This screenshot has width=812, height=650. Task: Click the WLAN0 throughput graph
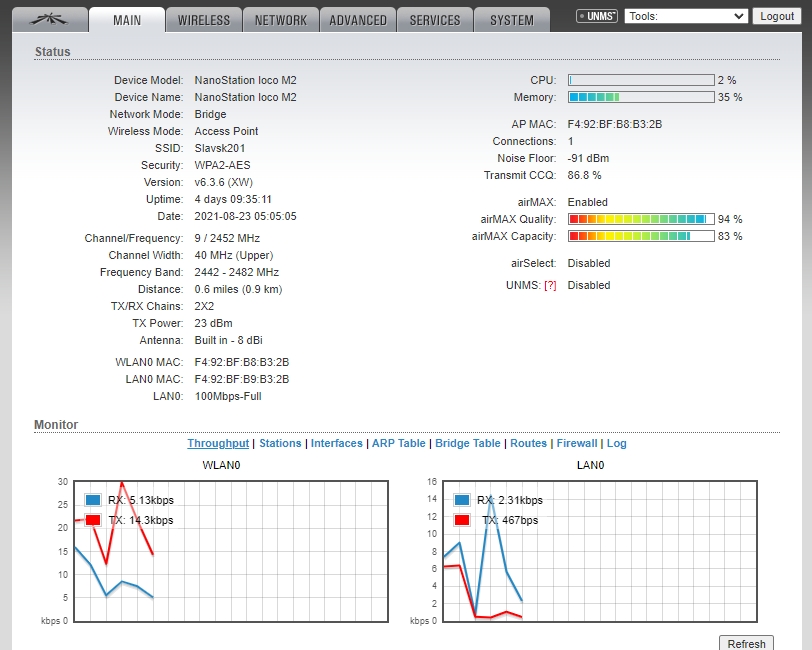click(231, 551)
